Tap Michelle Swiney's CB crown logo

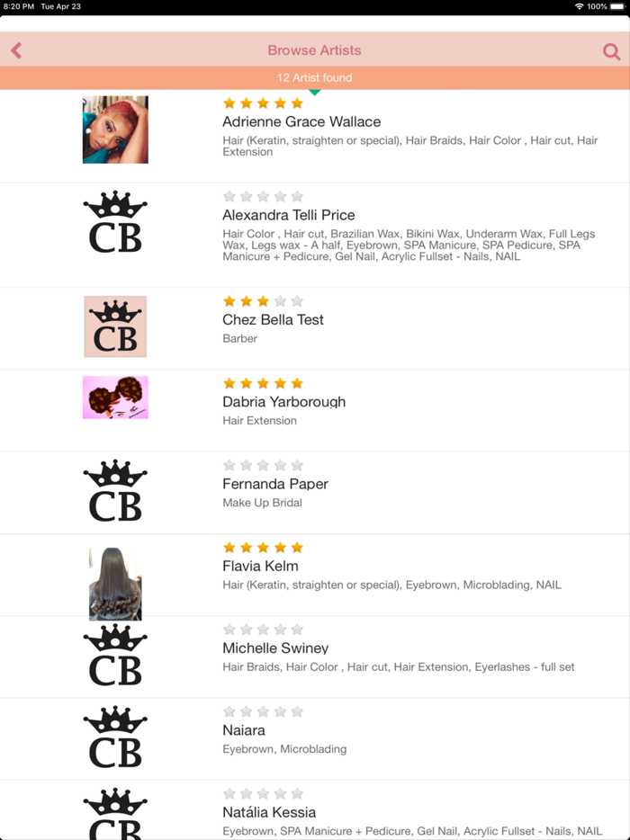[x=115, y=656]
